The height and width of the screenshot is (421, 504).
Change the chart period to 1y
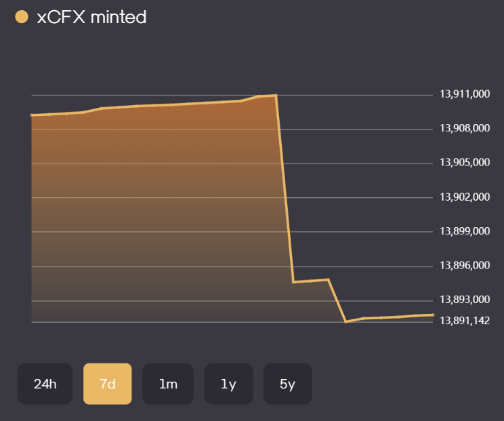pos(228,384)
